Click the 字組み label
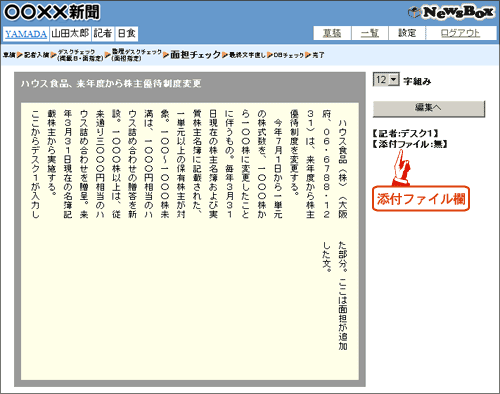 point(417,81)
